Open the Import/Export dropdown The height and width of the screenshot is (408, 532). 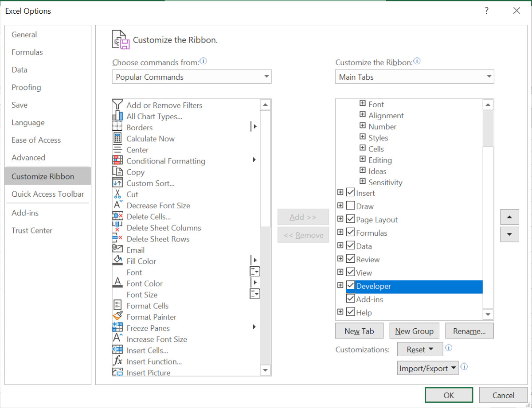(427, 368)
